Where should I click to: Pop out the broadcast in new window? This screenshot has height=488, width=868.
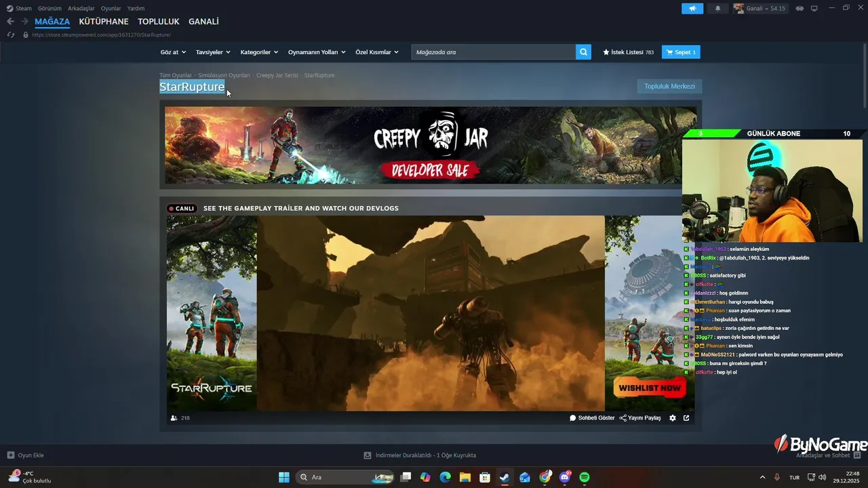pos(686,418)
